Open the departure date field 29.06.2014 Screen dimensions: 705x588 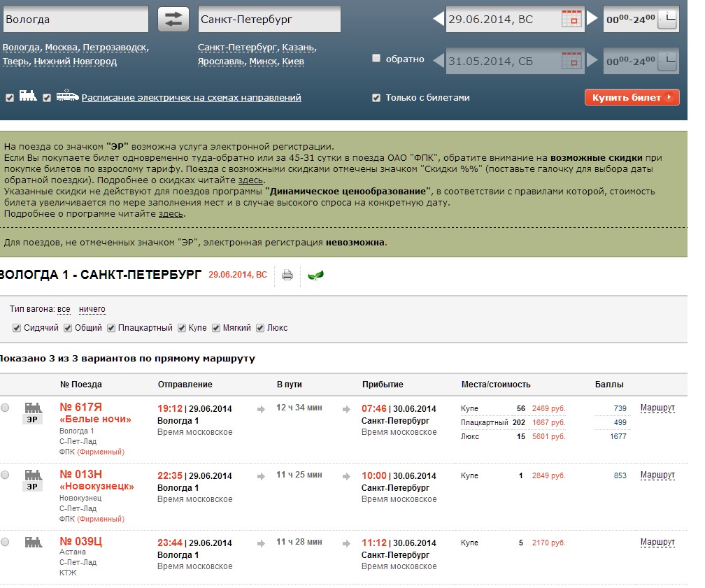click(x=502, y=20)
